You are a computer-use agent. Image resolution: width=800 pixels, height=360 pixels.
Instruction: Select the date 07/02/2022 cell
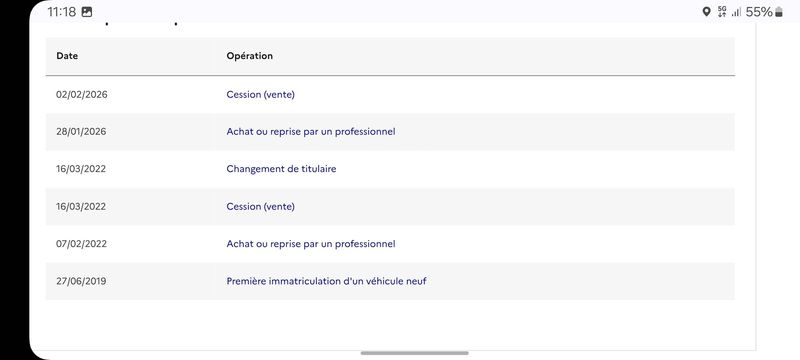(x=82, y=244)
